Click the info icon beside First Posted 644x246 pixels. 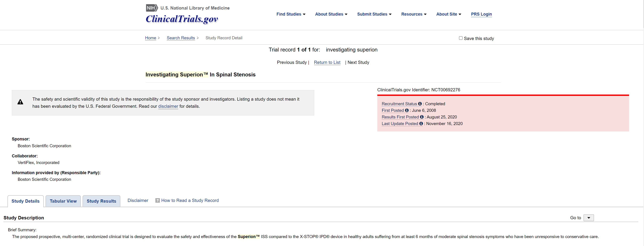pos(407,110)
